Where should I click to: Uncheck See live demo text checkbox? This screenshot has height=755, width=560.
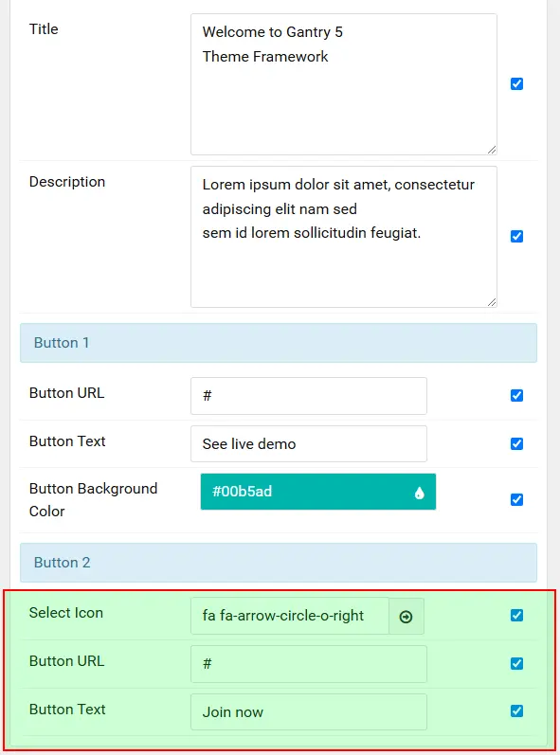[516, 443]
